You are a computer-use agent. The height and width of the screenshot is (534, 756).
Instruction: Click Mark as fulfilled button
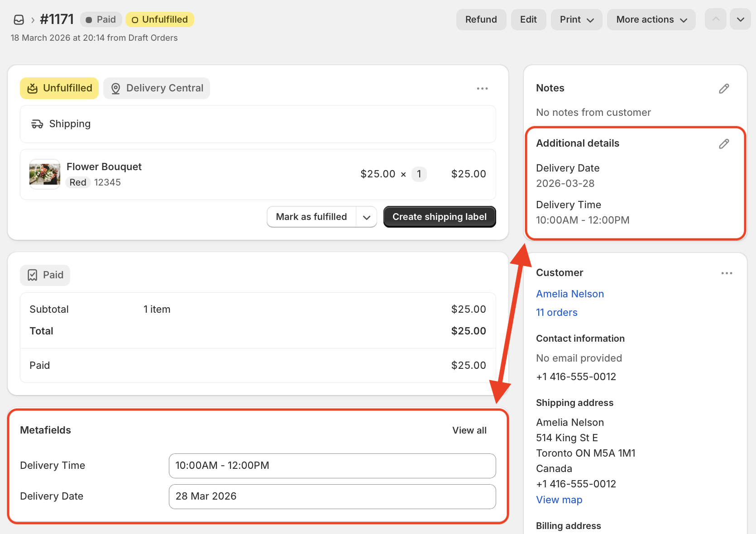(311, 217)
